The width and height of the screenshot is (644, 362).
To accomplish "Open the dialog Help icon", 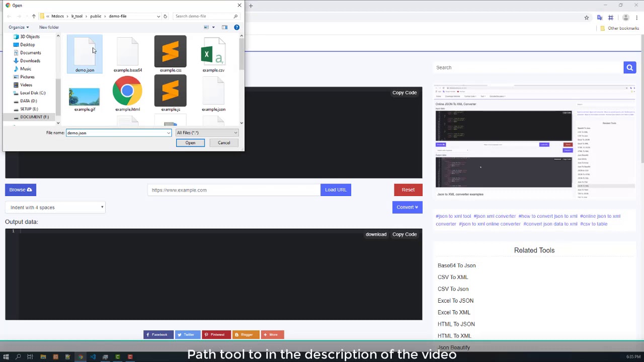I will tap(236, 27).
